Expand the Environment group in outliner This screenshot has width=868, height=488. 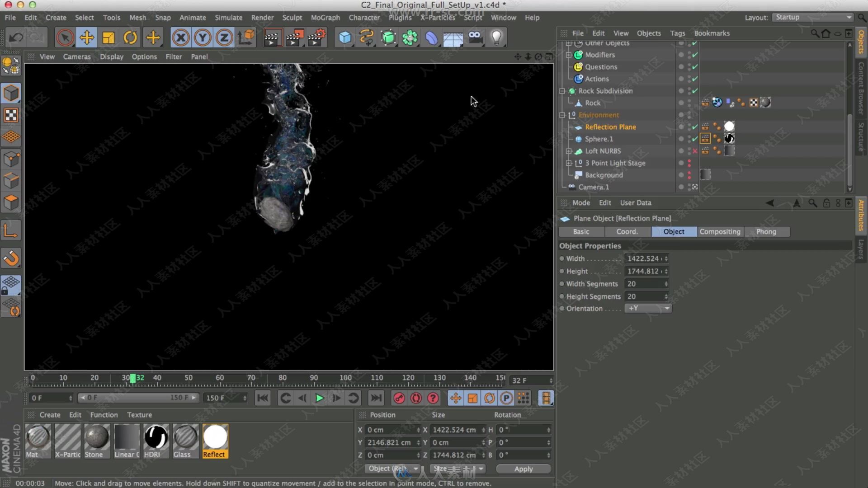pos(563,114)
